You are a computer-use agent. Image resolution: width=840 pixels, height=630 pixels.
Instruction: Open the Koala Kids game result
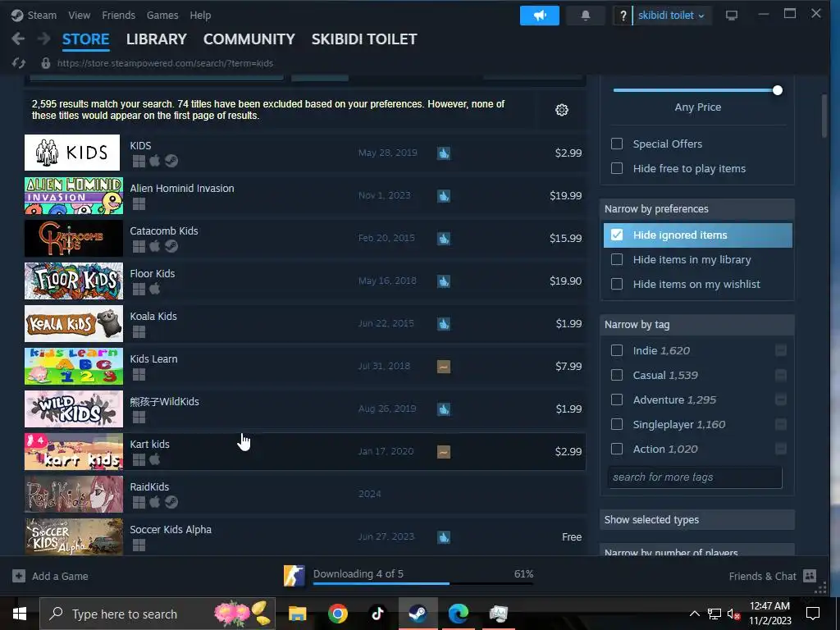click(305, 323)
